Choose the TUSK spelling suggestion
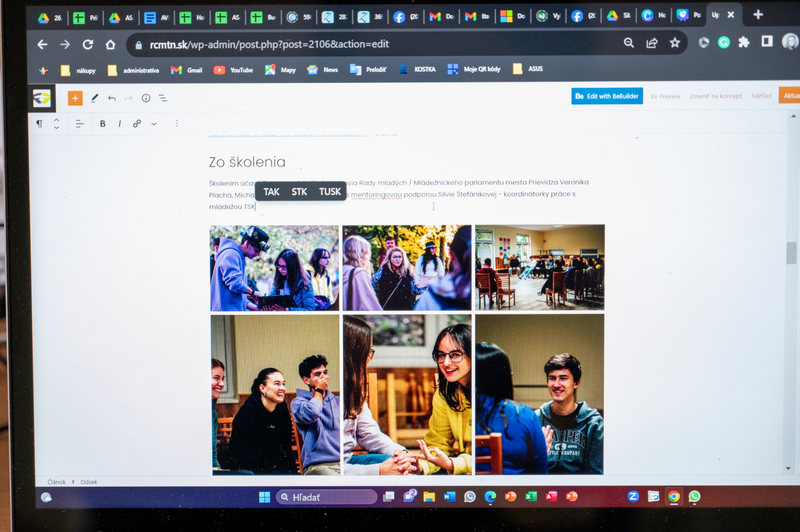Viewport: 800px width, 532px height. tap(330, 192)
